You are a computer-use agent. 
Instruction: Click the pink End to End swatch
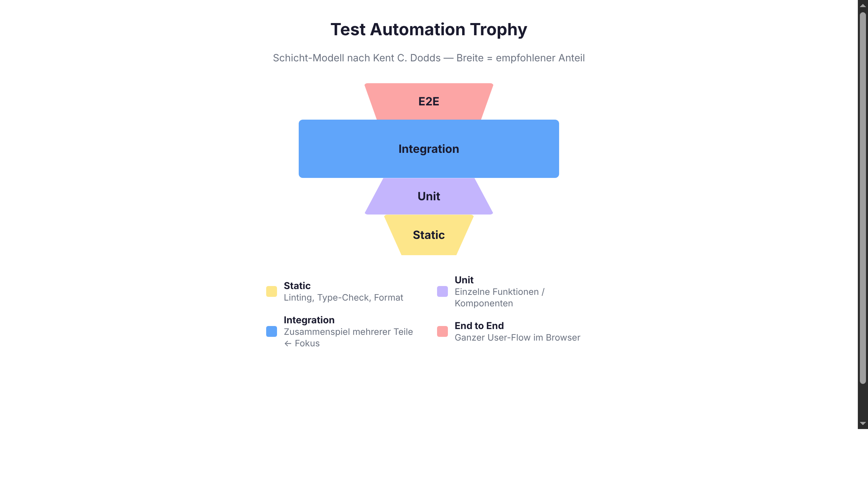442,331
